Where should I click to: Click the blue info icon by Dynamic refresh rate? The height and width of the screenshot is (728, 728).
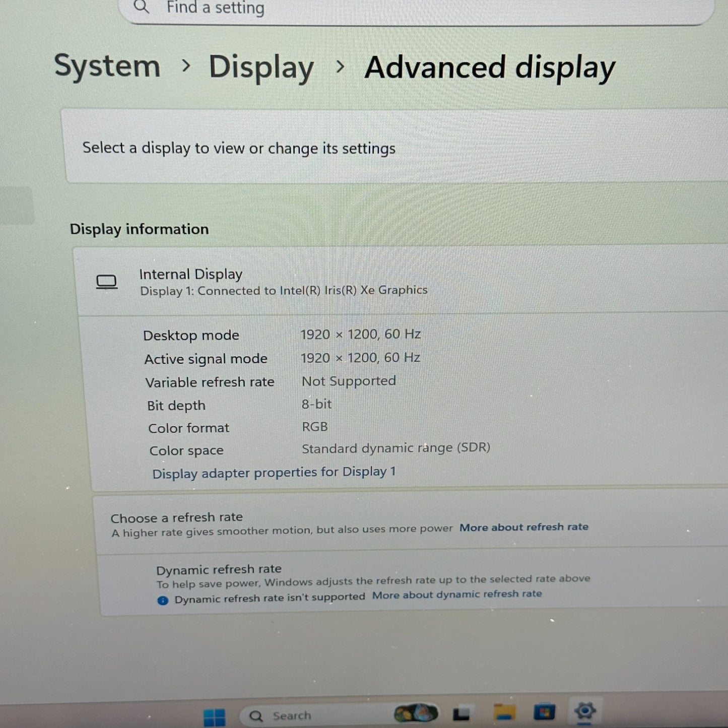(x=163, y=601)
